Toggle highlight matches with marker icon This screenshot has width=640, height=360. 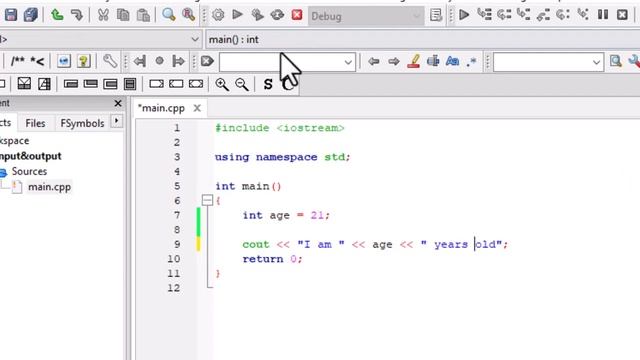tap(413, 61)
